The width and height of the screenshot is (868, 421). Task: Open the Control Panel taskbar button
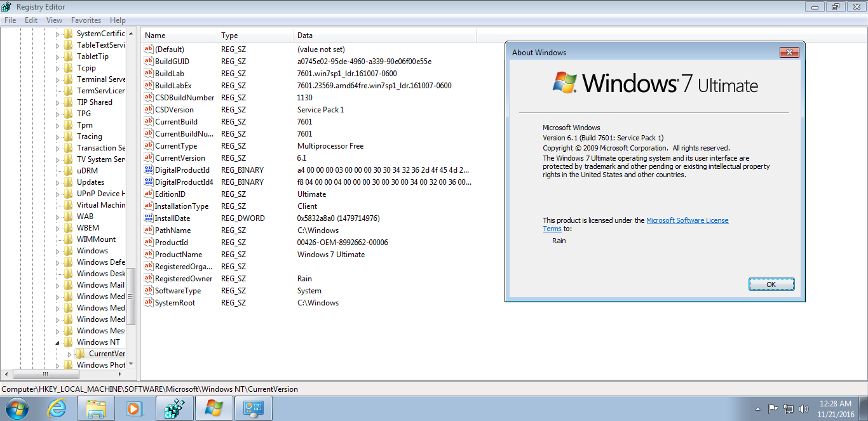[x=253, y=408]
